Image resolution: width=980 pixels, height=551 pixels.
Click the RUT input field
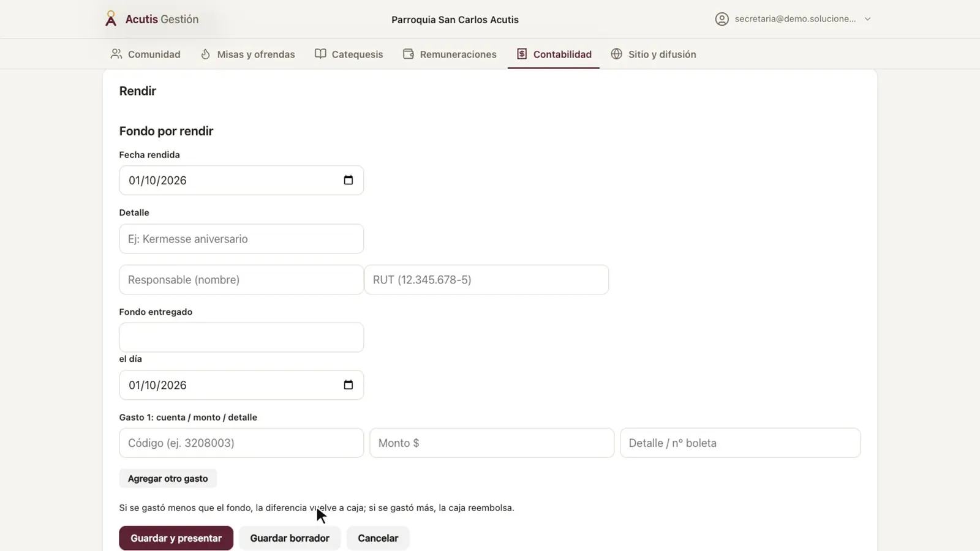coord(486,280)
